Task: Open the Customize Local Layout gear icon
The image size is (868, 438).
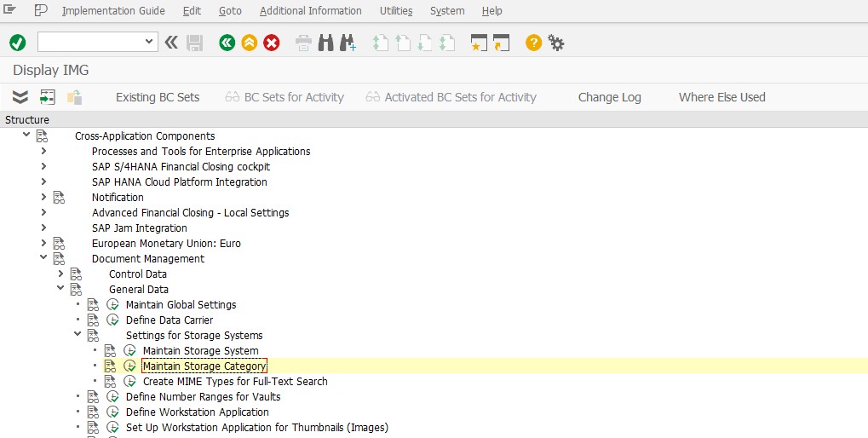Action: tap(555, 43)
